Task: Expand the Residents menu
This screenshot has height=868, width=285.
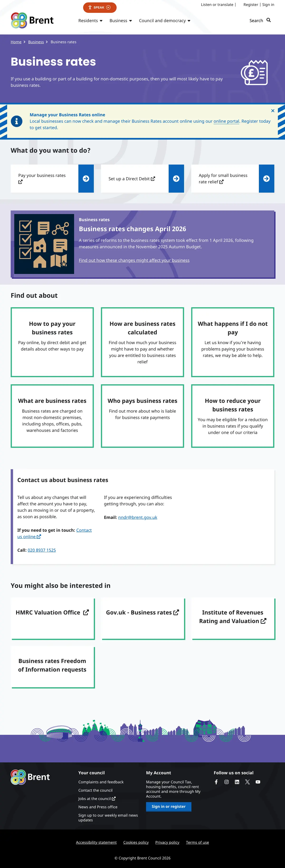Action: tap(90, 20)
